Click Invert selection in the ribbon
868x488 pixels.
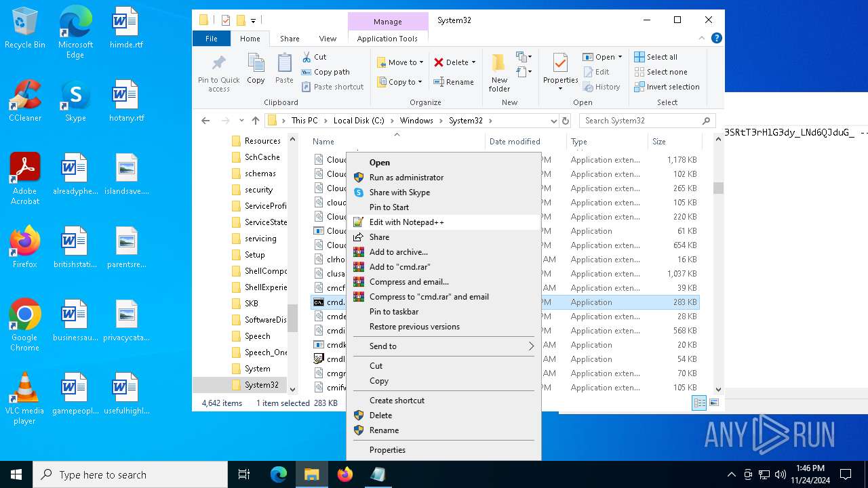(667, 87)
